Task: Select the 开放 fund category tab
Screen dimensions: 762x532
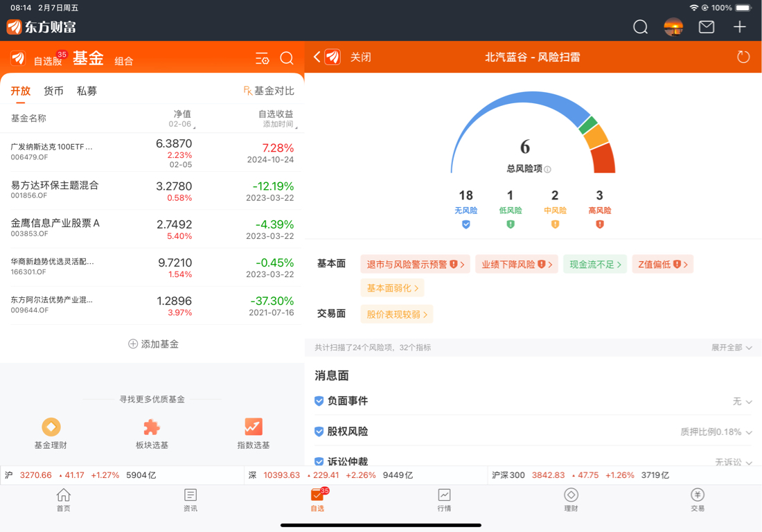Action: (x=20, y=91)
